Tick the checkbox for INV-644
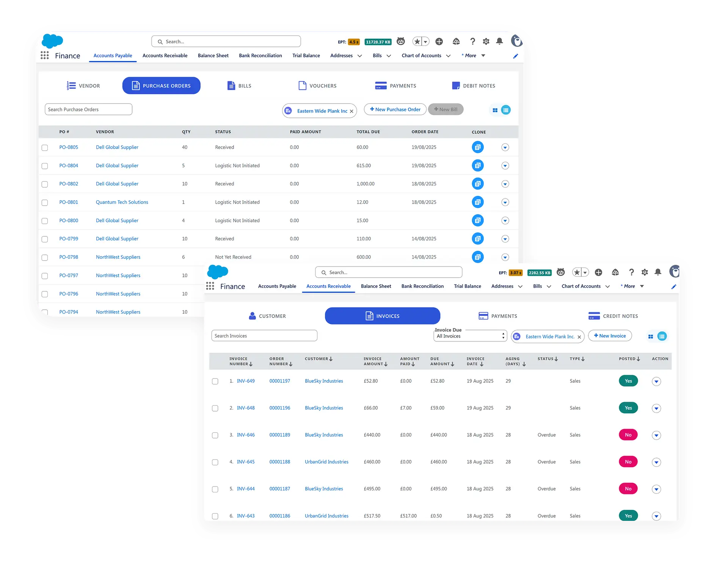The width and height of the screenshot is (728, 569). tap(215, 489)
